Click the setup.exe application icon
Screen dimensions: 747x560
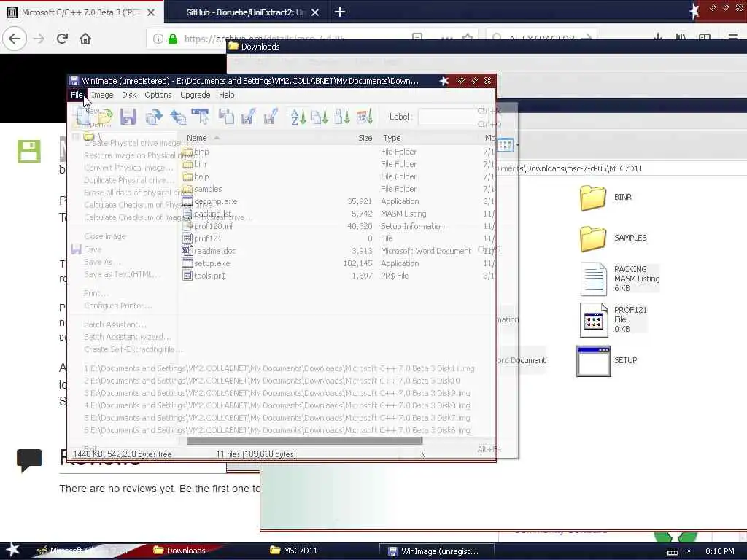tap(187, 262)
